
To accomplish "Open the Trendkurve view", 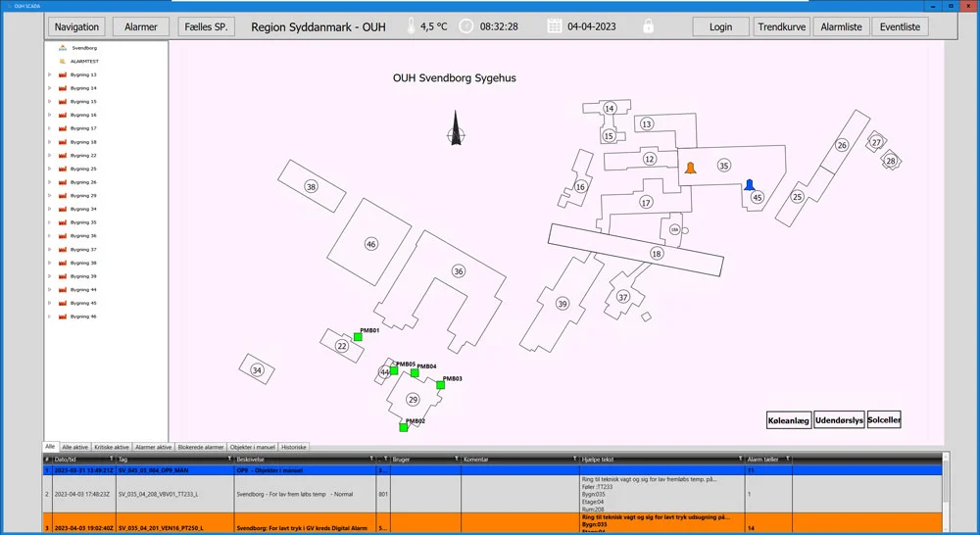I will coord(782,26).
